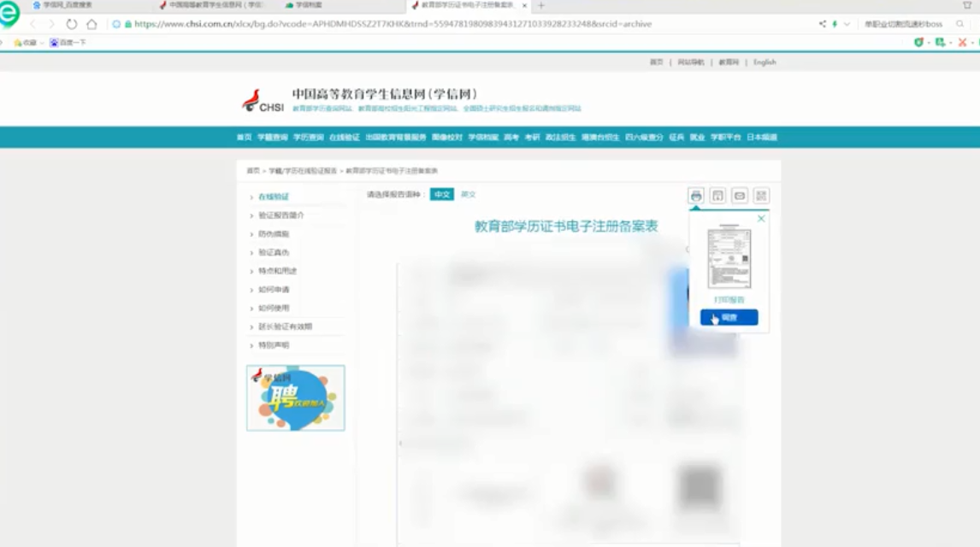The image size is (980, 547).
Task: Click 教育网 link in top utility bar
Action: pyautogui.click(x=728, y=62)
